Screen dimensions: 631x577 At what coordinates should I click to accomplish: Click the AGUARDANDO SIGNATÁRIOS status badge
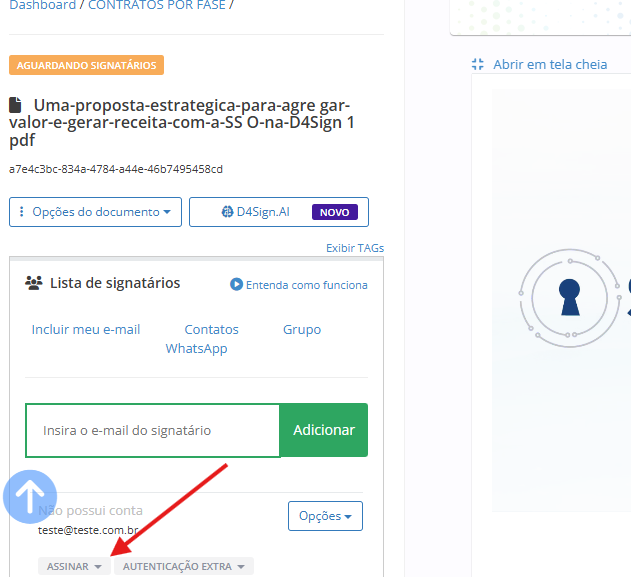tap(86, 65)
